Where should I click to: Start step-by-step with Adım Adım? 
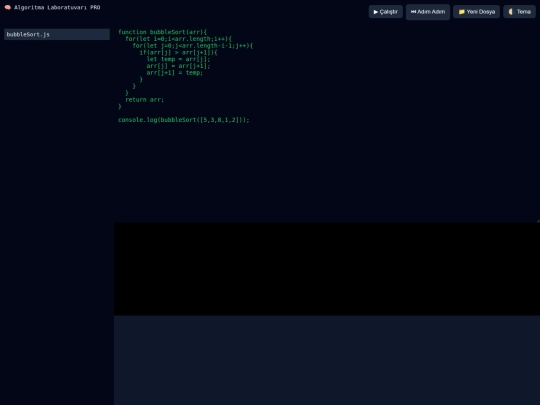(428, 12)
